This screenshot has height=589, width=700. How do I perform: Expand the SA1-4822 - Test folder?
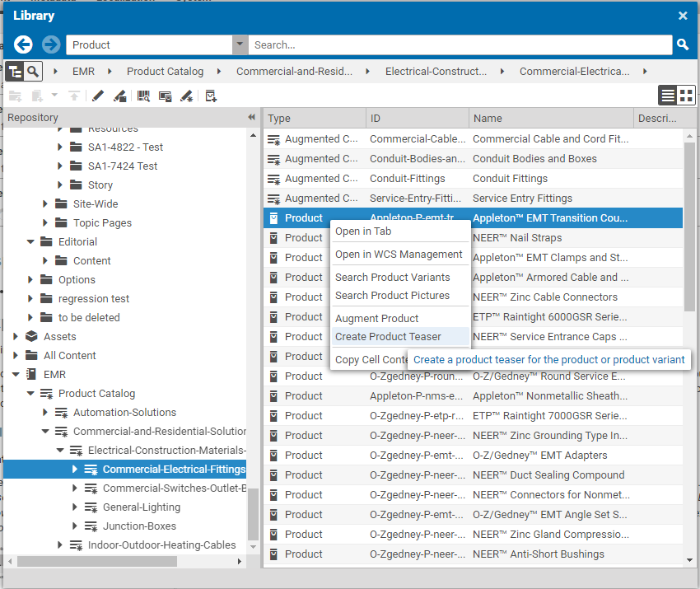[60, 147]
